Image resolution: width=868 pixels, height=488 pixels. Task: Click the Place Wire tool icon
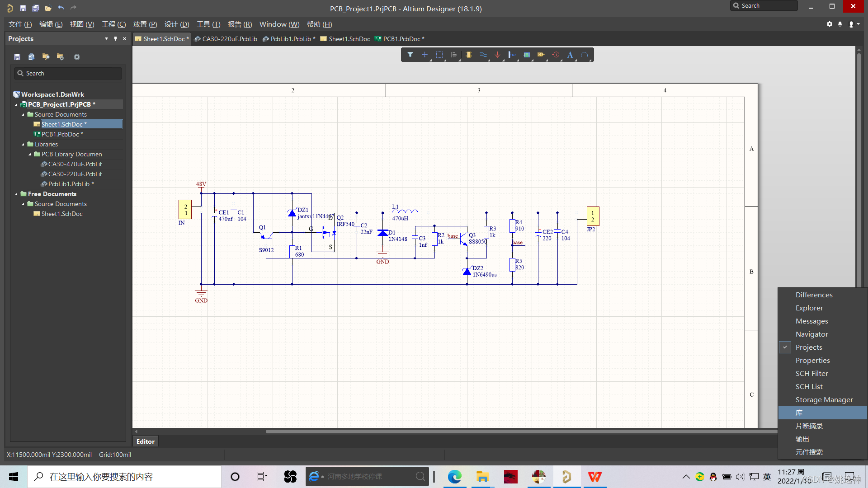click(x=483, y=55)
